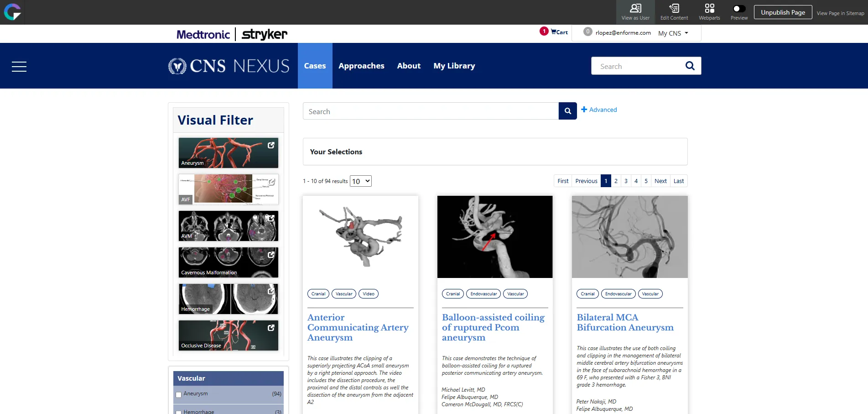The image size is (868, 414).
Task: Jump to the Last results page
Action: [679, 181]
